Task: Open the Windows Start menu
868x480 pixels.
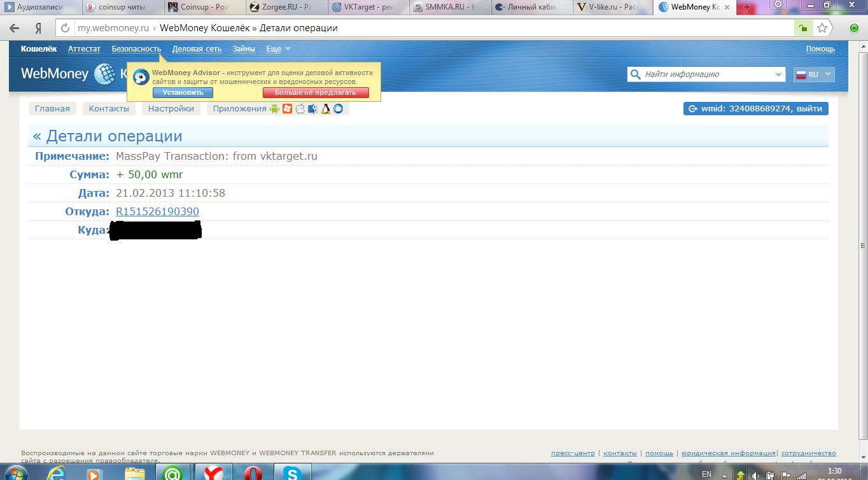Action: tap(17, 473)
